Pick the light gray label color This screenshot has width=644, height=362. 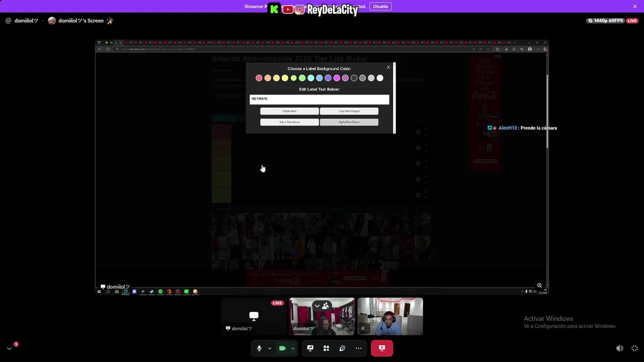(371, 78)
